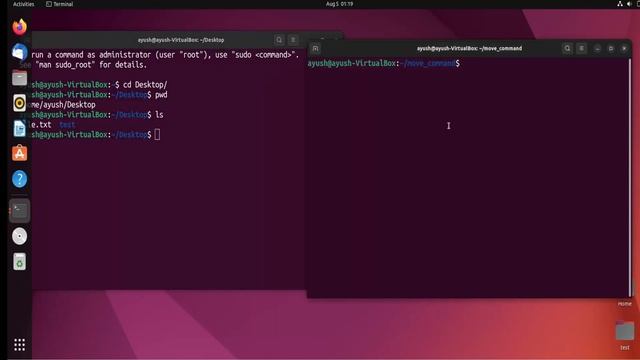Click the pwd command text
The height and width of the screenshot is (360, 640).
(x=161, y=95)
